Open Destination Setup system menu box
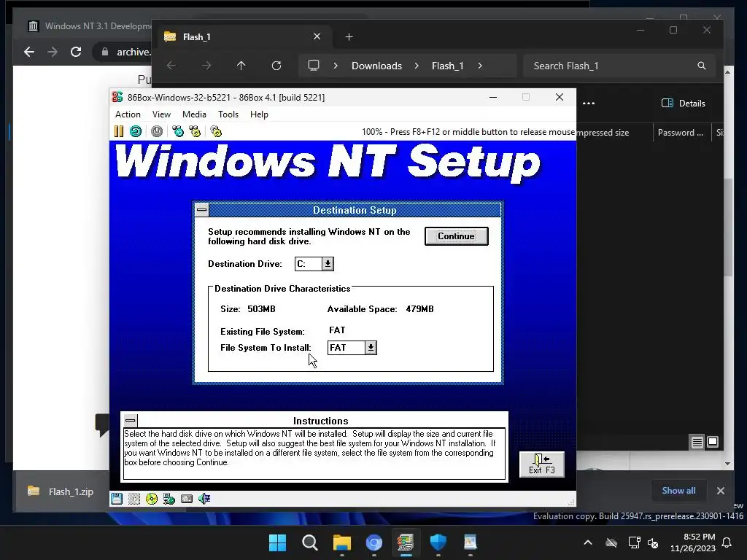This screenshot has height=560, width=747. pos(202,210)
